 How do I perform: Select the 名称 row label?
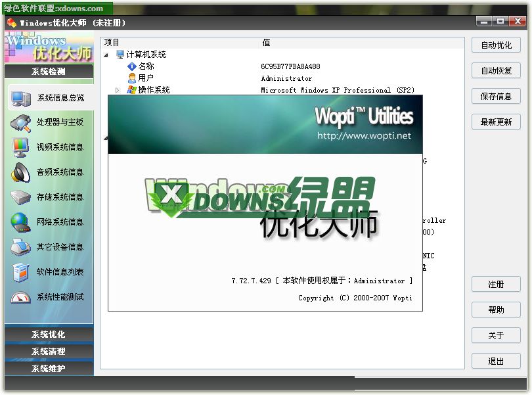pos(146,66)
